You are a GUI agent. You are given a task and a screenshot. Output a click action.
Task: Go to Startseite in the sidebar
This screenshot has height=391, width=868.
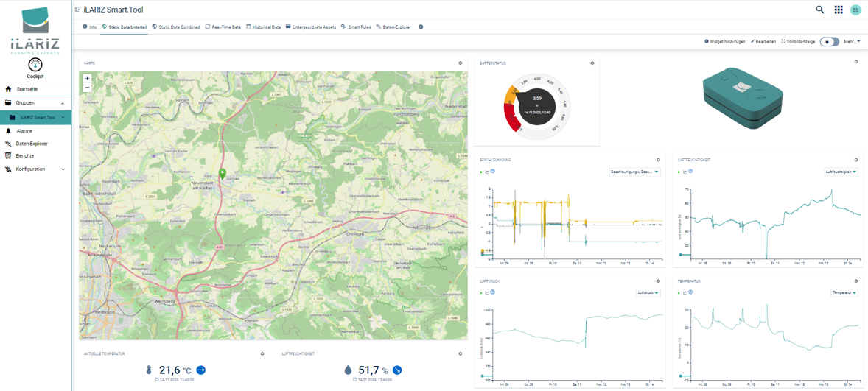35,89
